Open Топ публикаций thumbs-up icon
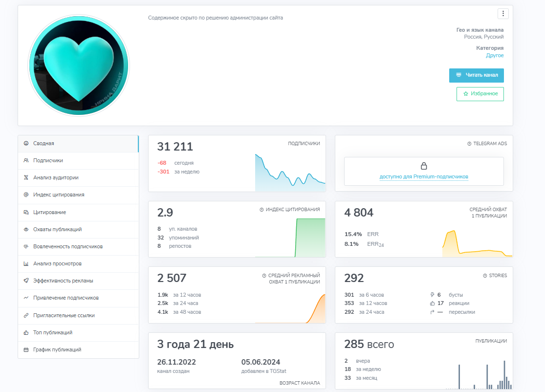 (x=26, y=333)
